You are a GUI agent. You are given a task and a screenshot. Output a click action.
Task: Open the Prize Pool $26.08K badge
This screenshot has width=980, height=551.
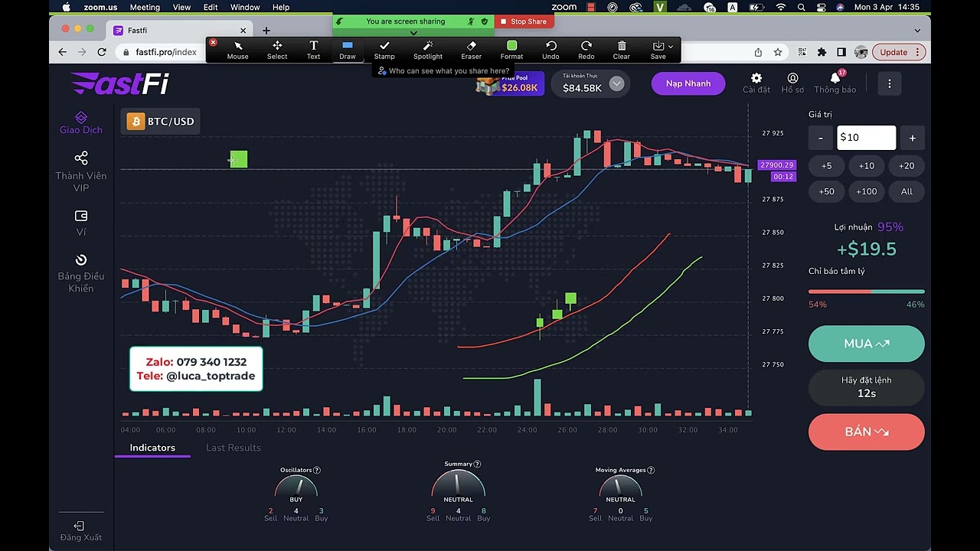point(510,83)
